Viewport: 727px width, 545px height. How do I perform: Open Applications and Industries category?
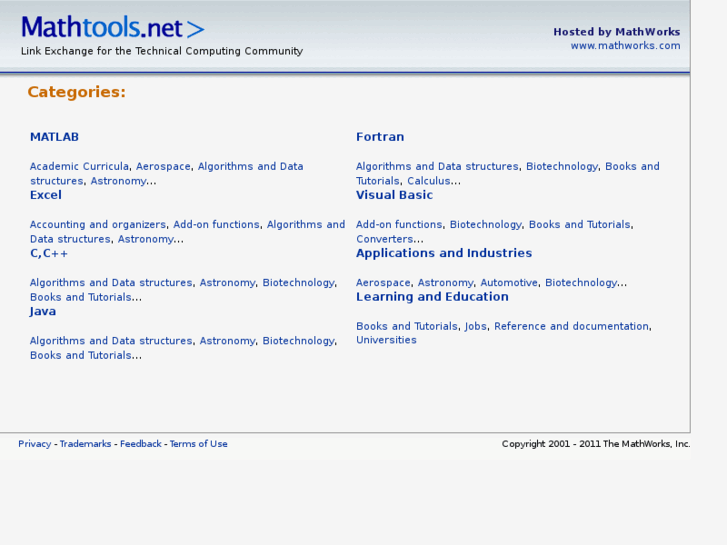pos(444,253)
